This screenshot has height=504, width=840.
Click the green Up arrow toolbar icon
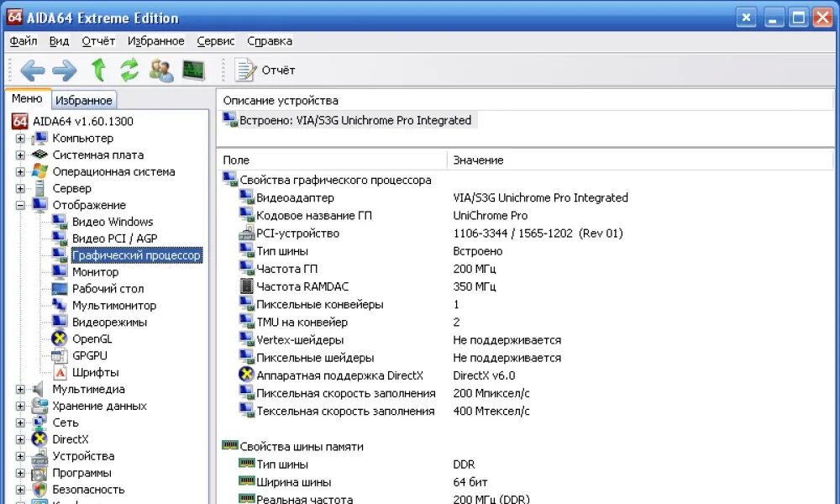point(98,71)
